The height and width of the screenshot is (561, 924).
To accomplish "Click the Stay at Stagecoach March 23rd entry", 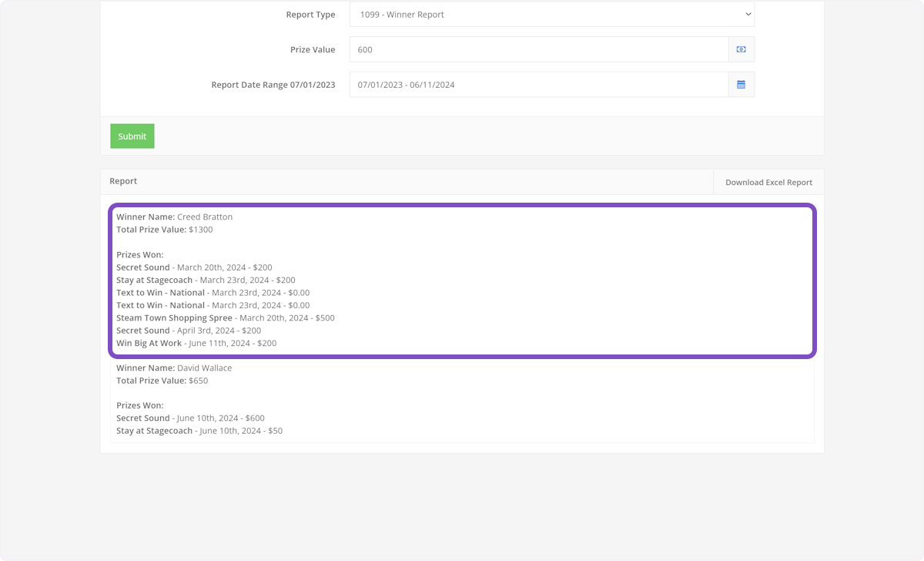I will pos(206,280).
